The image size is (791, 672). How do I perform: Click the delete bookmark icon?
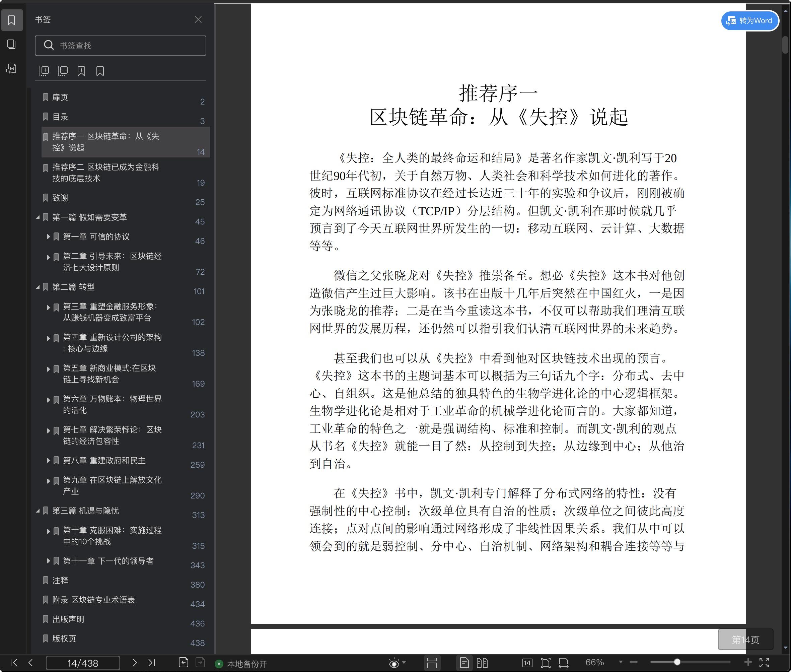coord(100,71)
